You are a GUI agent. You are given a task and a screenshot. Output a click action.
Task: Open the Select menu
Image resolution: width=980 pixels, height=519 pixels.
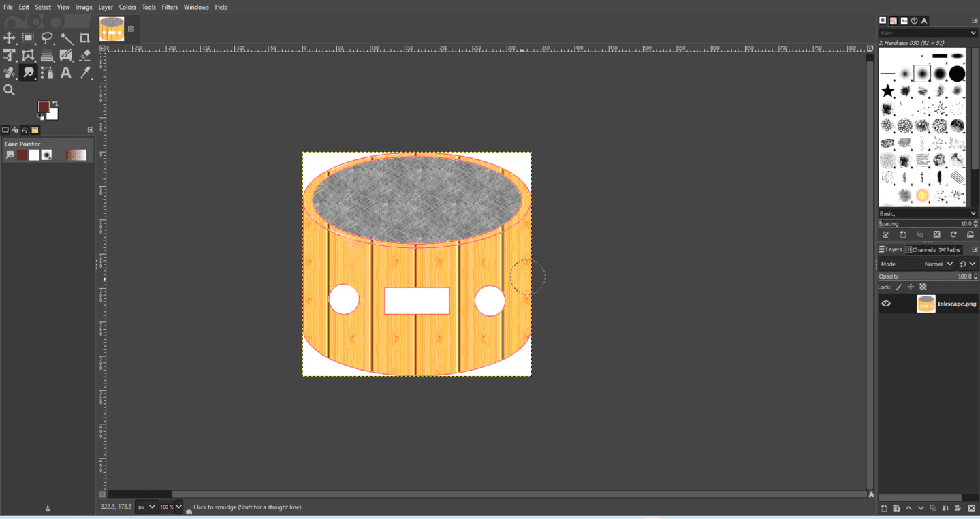tap(43, 7)
